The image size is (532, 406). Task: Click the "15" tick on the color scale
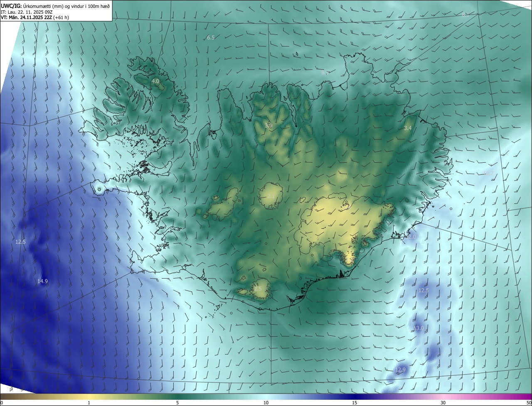pos(355,403)
